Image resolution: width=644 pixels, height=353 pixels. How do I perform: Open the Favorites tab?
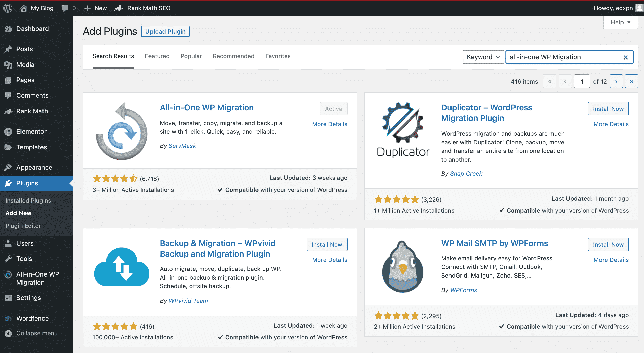pyautogui.click(x=278, y=56)
